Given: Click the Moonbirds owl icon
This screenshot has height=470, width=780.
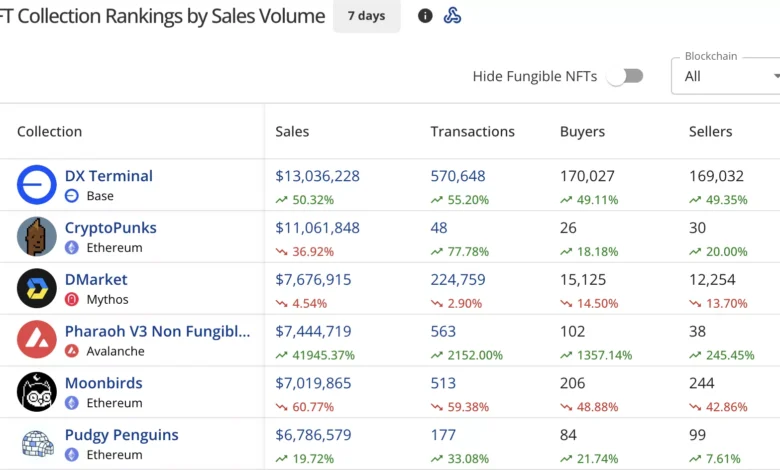Looking at the screenshot, I should point(37,392).
